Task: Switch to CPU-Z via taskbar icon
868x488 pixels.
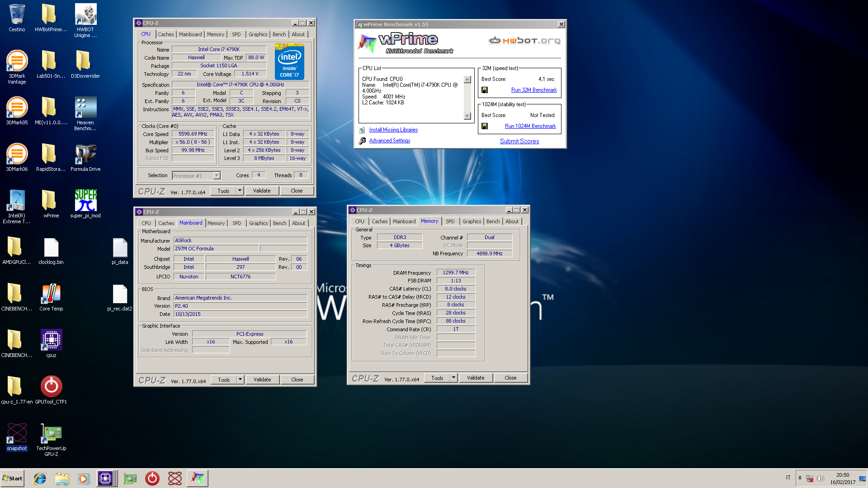Action: point(105,478)
